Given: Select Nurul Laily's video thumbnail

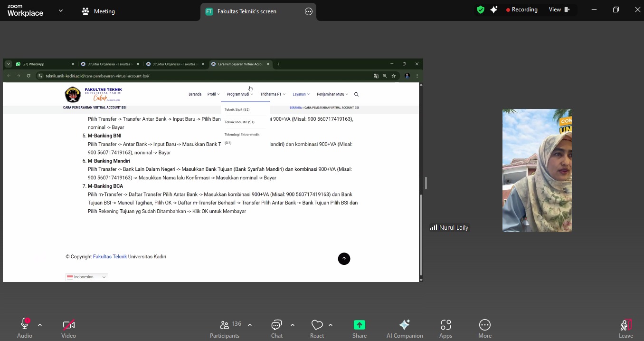Looking at the screenshot, I should pos(537,170).
